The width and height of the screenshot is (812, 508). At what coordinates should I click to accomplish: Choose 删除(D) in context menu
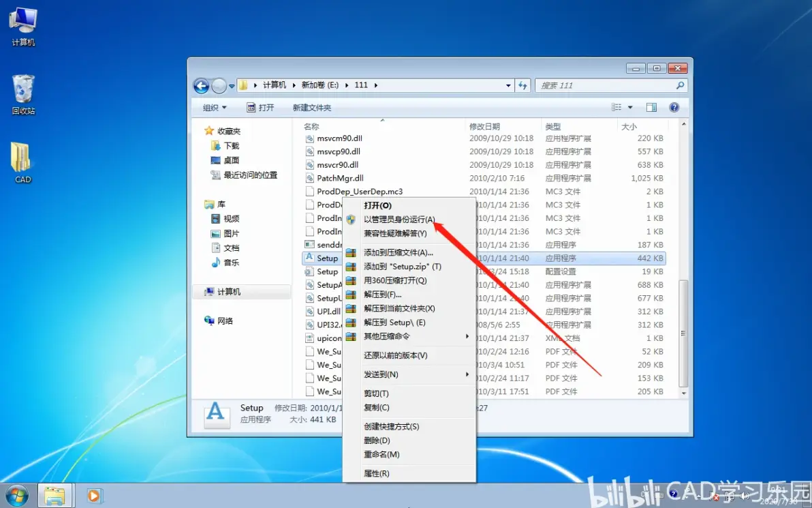[x=409, y=440]
